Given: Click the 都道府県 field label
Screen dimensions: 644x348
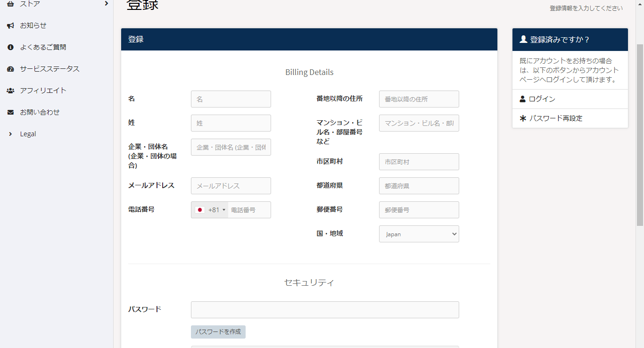Looking at the screenshot, I should [330, 185].
